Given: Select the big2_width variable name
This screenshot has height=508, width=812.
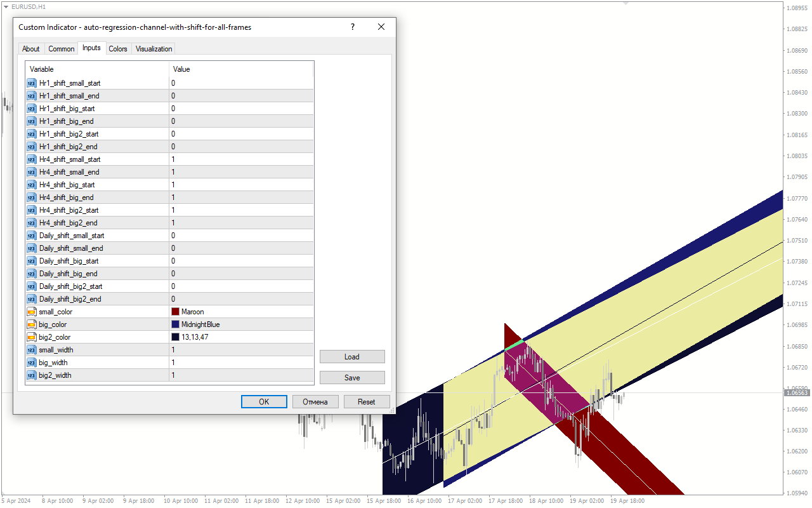Looking at the screenshot, I should coord(55,375).
